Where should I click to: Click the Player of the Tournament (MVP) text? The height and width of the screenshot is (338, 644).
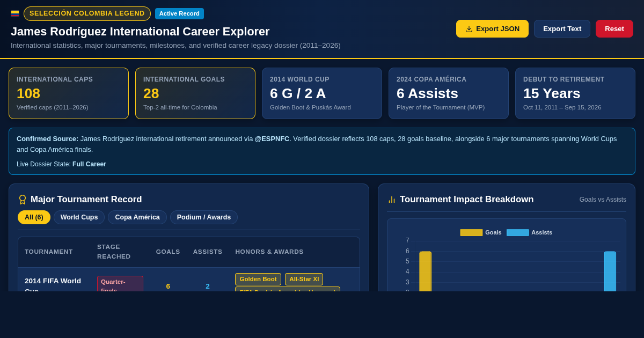(x=441, y=107)
